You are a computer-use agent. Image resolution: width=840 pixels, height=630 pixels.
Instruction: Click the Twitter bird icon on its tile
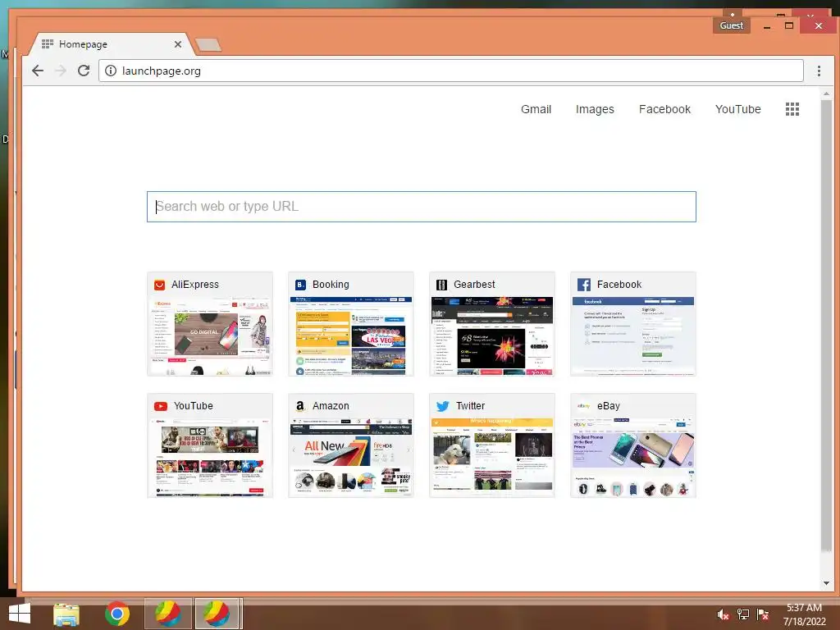pos(442,406)
